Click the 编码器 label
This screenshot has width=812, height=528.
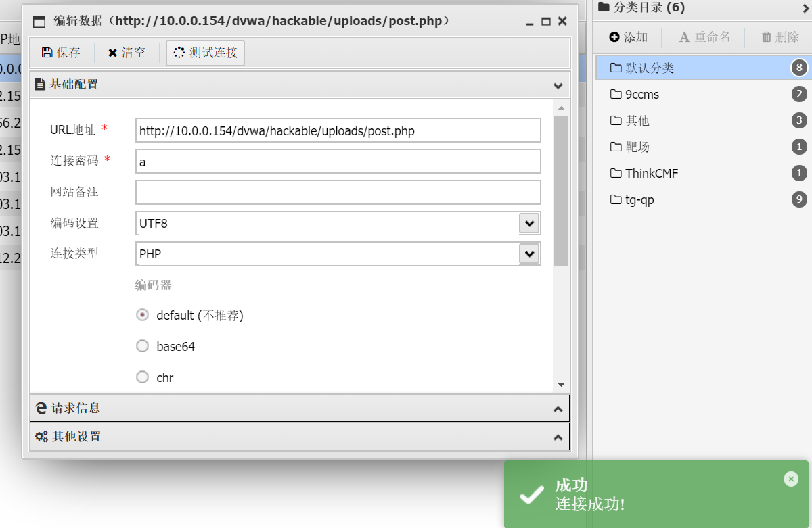click(x=153, y=285)
